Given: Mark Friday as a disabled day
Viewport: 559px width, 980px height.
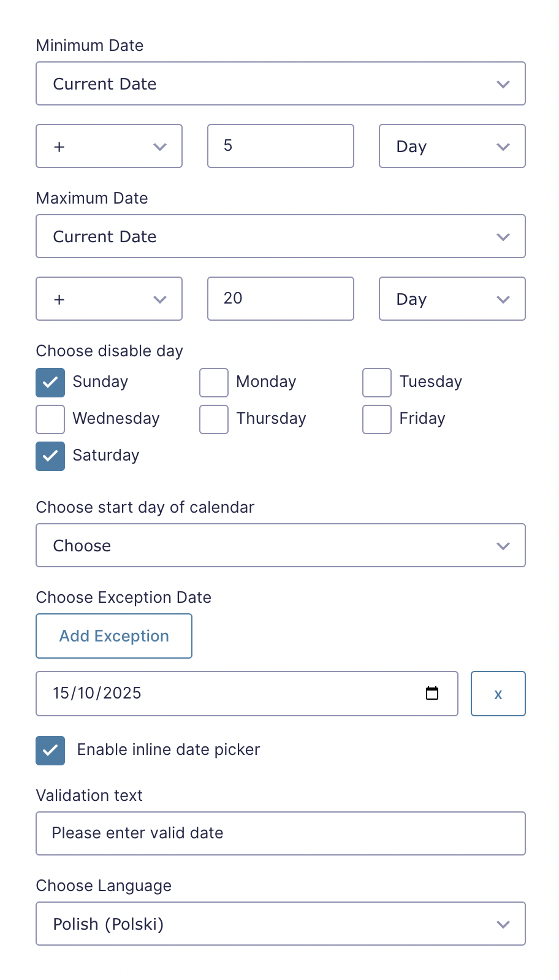Looking at the screenshot, I should click(377, 419).
